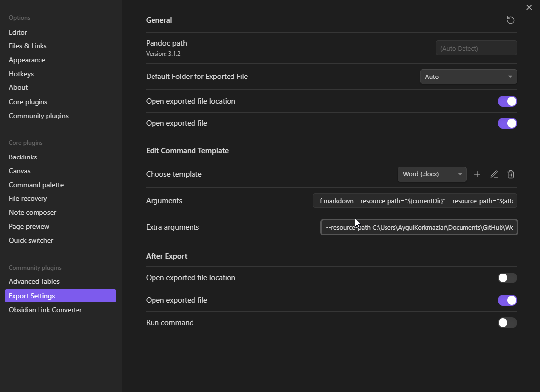This screenshot has width=540, height=392.
Task: Open the 'Default Folder for Exported File' dropdown
Action: coord(468,77)
